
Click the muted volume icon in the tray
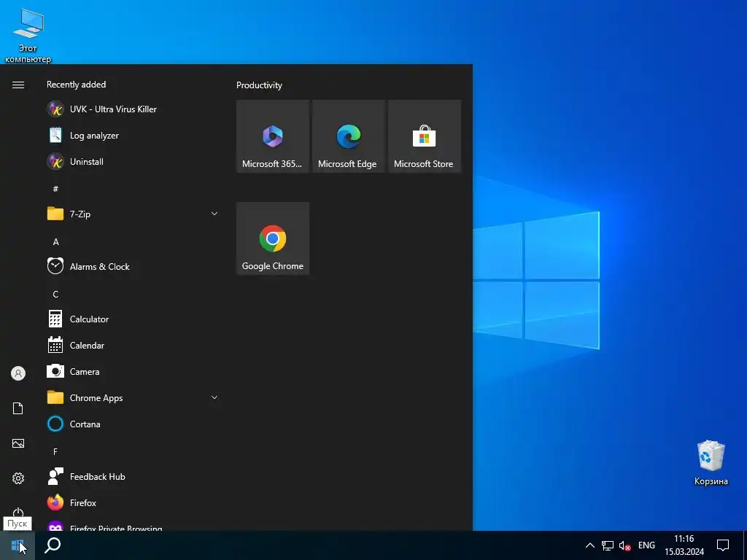(x=624, y=545)
